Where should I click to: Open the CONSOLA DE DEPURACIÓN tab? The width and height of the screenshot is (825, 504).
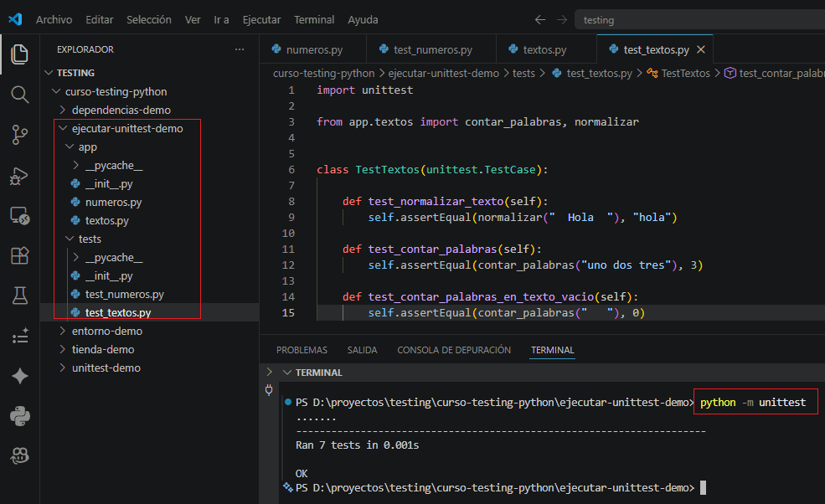[453, 350]
